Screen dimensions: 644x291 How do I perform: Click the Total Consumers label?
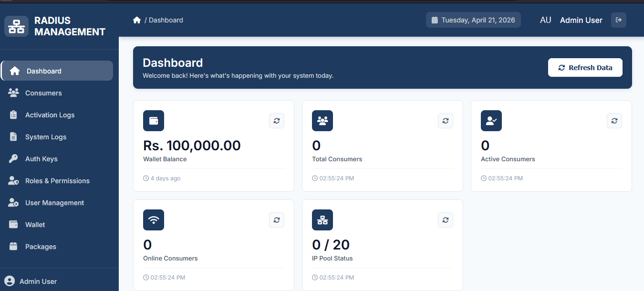337,159
